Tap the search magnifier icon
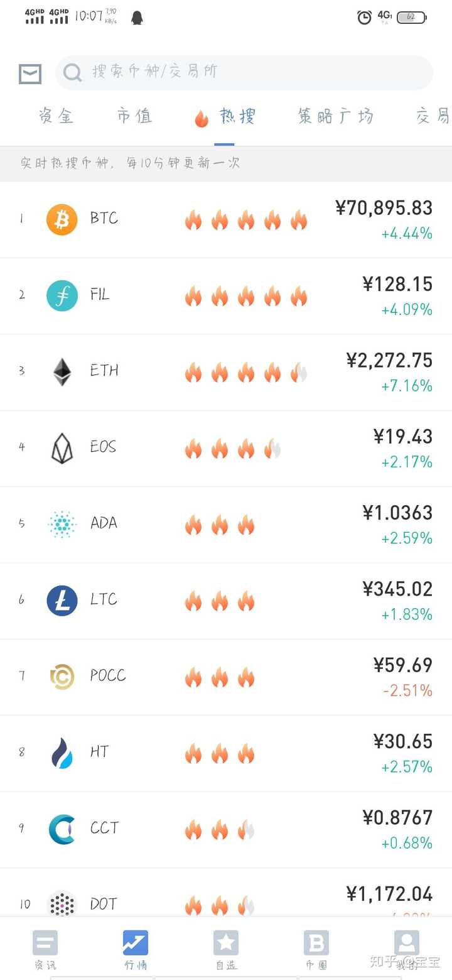The image size is (452, 980). [72, 73]
